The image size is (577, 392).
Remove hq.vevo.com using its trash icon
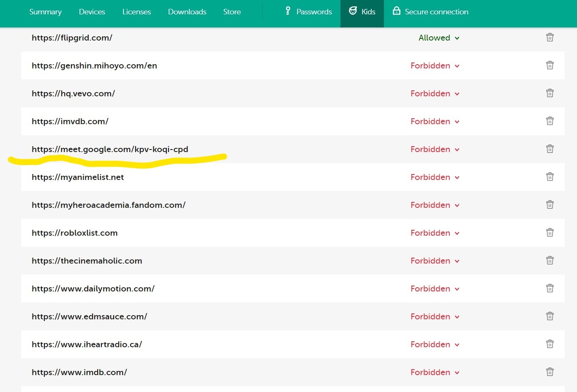click(550, 93)
